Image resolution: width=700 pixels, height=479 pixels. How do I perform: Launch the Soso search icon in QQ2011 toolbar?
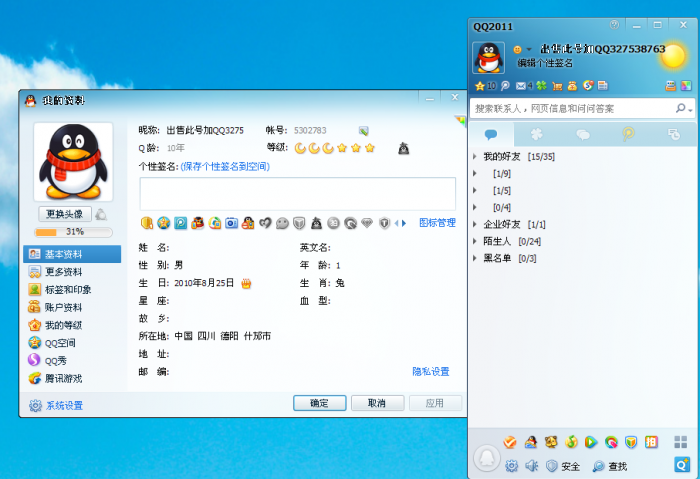588,85
